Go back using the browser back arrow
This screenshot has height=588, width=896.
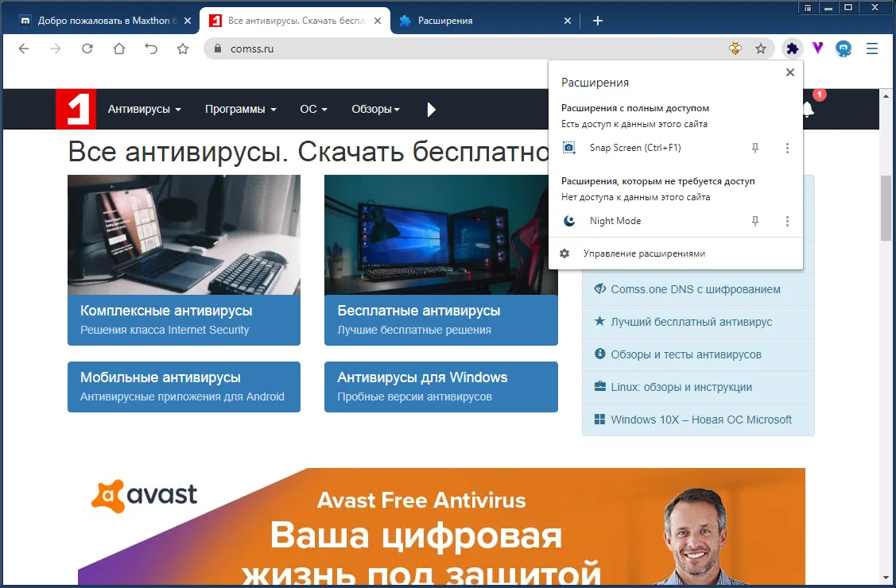point(23,49)
